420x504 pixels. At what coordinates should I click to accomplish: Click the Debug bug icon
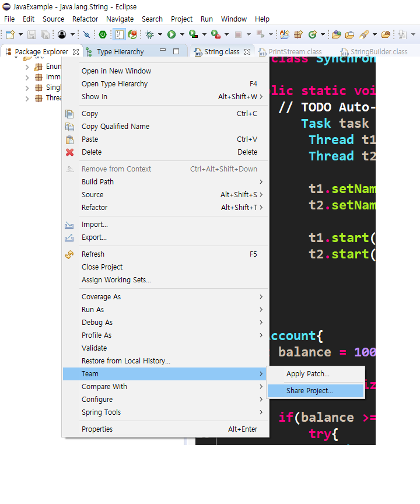coord(150,34)
